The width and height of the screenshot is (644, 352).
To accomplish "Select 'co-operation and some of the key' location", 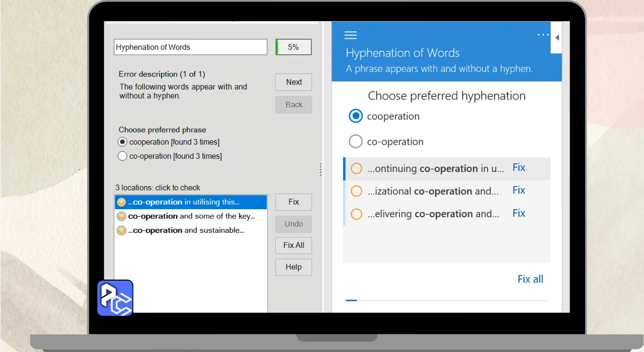I will click(x=191, y=216).
